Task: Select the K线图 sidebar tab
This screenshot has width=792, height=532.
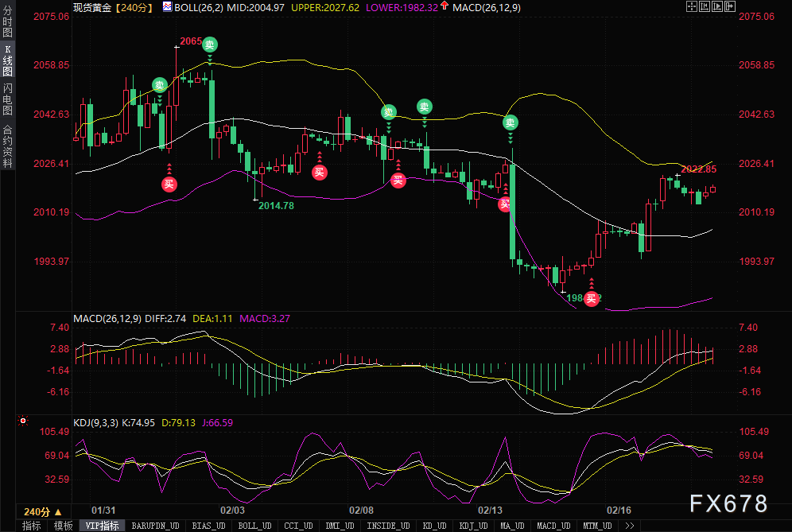Action: 7,61
